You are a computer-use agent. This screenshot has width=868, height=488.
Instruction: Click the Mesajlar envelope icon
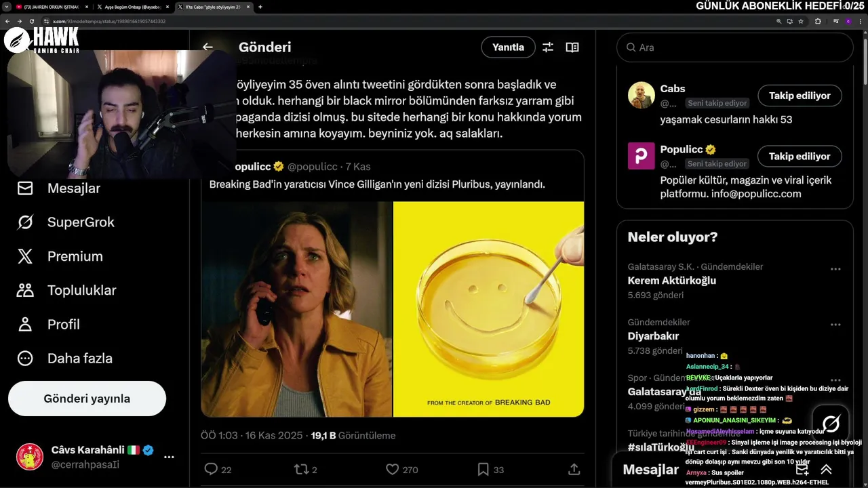[x=25, y=188]
